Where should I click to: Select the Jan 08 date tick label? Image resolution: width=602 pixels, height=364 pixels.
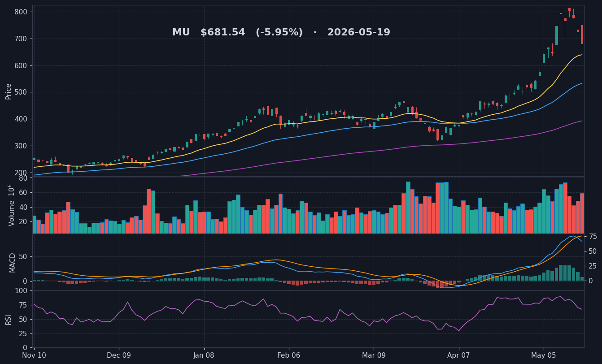coord(204,355)
